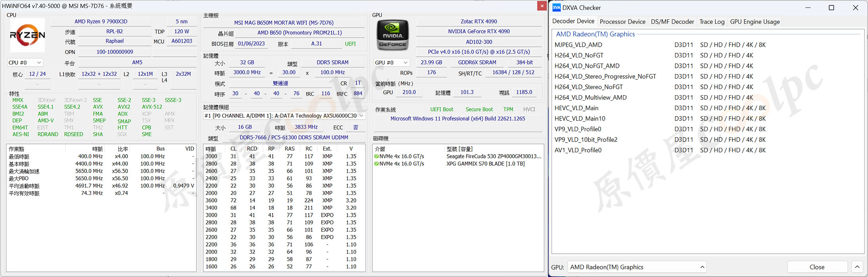Click the 100-100000909 OPN value
The width and height of the screenshot is (868, 277).
114,52
